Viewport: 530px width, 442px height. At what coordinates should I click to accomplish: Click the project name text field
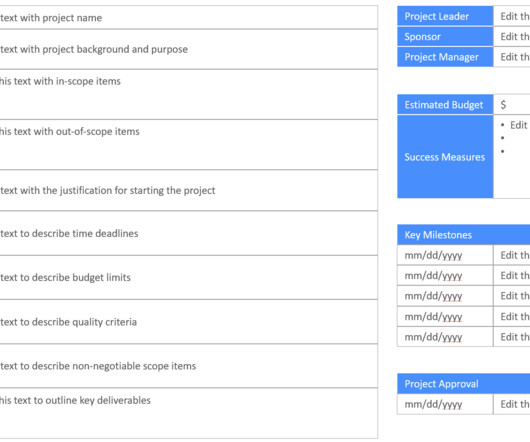(189, 18)
